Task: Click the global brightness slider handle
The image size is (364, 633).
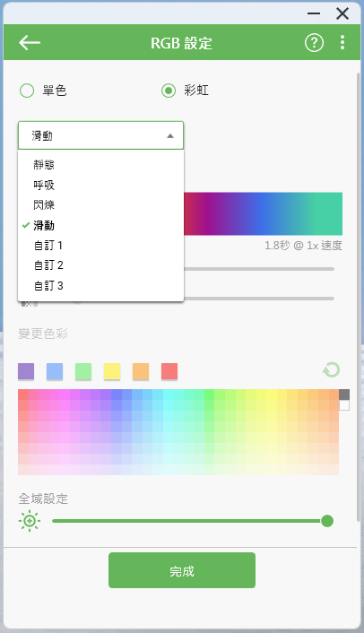Action: pyautogui.click(x=327, y=521)
